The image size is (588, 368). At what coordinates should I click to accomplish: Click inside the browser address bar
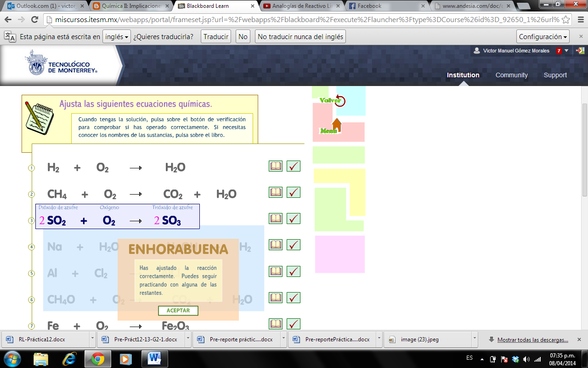click(x=276, y=21)
